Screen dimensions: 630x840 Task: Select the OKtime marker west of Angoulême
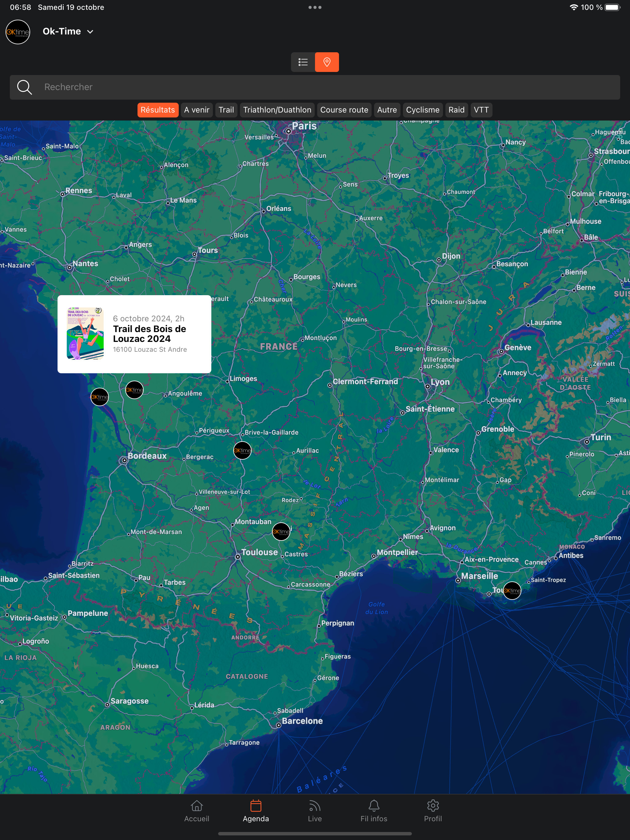pyautogui.click(x=134, y=390)
